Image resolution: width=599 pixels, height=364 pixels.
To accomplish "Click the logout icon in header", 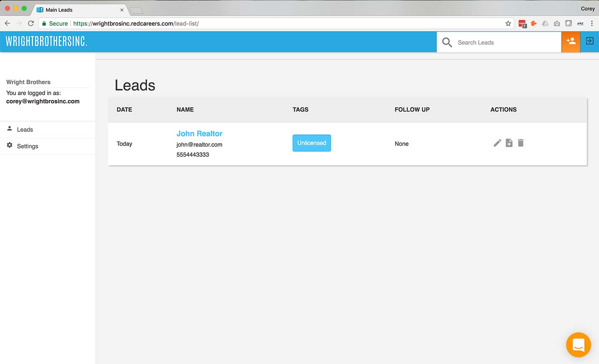I will click(590, 41).
